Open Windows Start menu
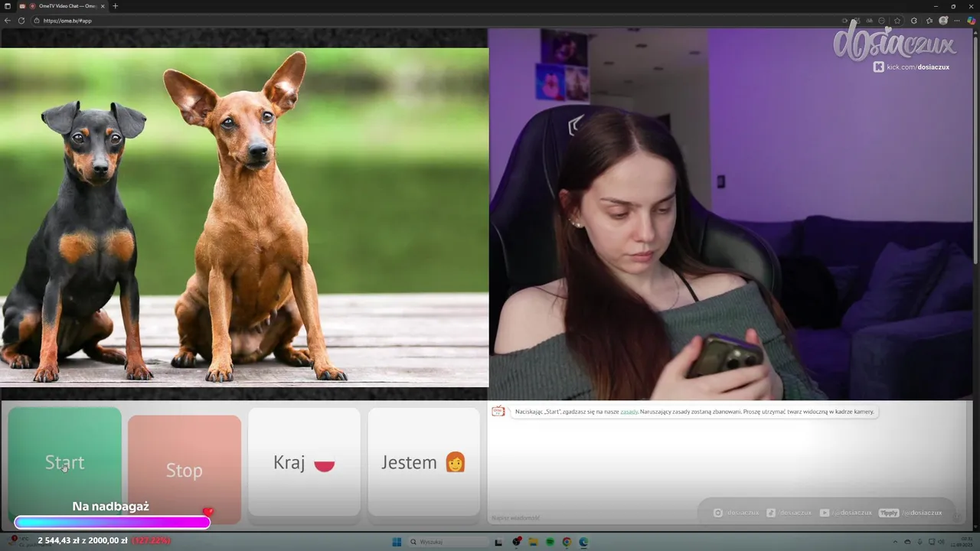 pyautogui.click(x=397, y=542)
